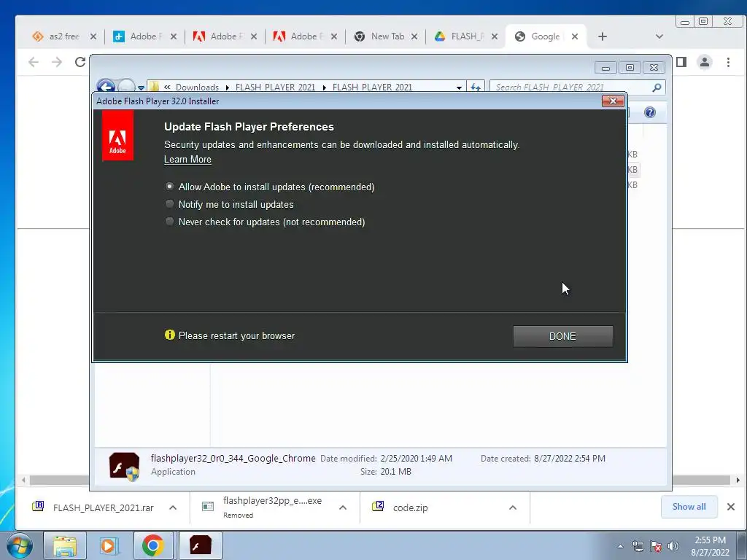This screenshot has height=560, width=747.
Task: Click Explorer back arrow button
Action: [x=106, y=87]
